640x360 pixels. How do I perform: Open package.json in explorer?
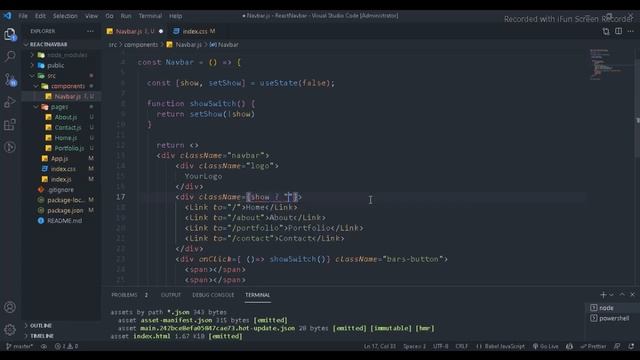[x=65, y=211]
